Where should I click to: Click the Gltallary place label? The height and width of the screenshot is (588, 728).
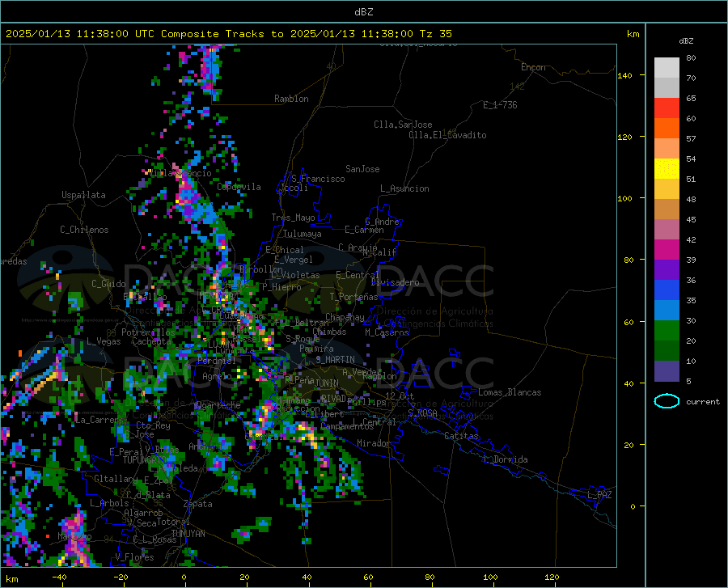pyautogui.click(x=116, y=479)
